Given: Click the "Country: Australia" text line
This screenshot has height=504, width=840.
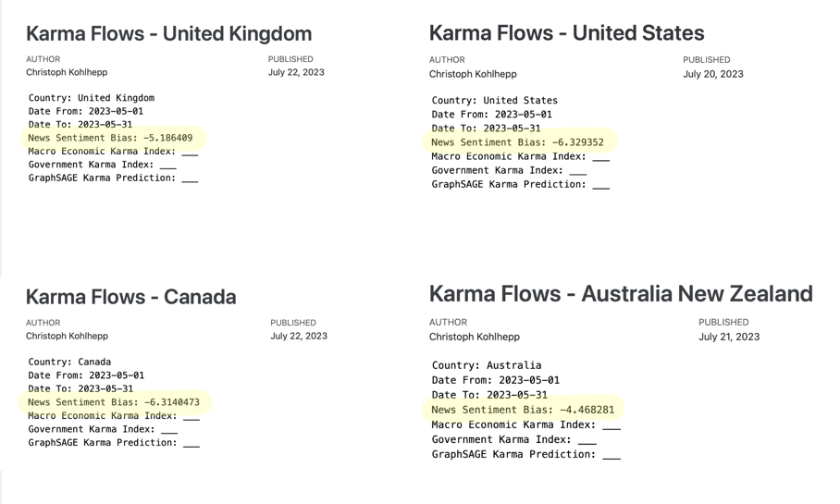Looking at the screenshot, I should coord(487,365).
